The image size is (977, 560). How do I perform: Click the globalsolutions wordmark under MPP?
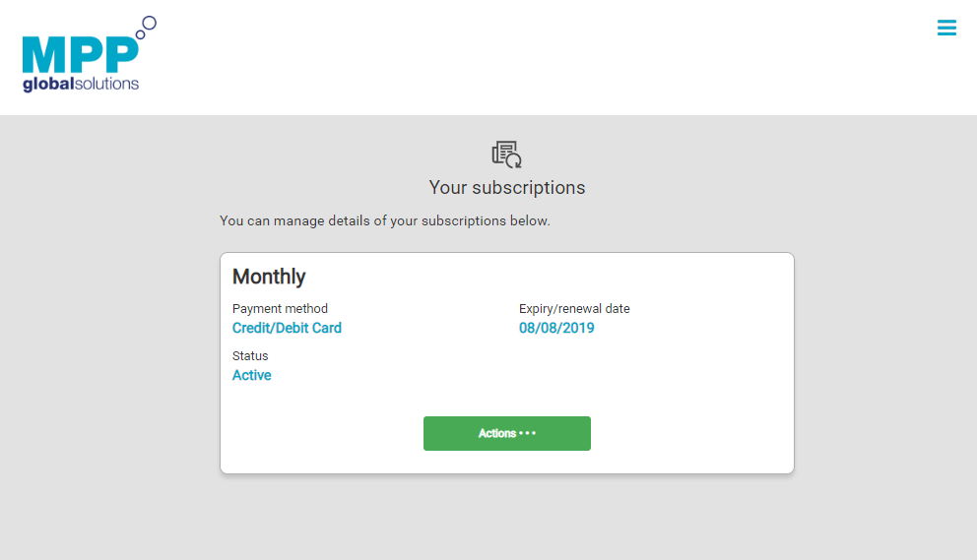[81, 84]
